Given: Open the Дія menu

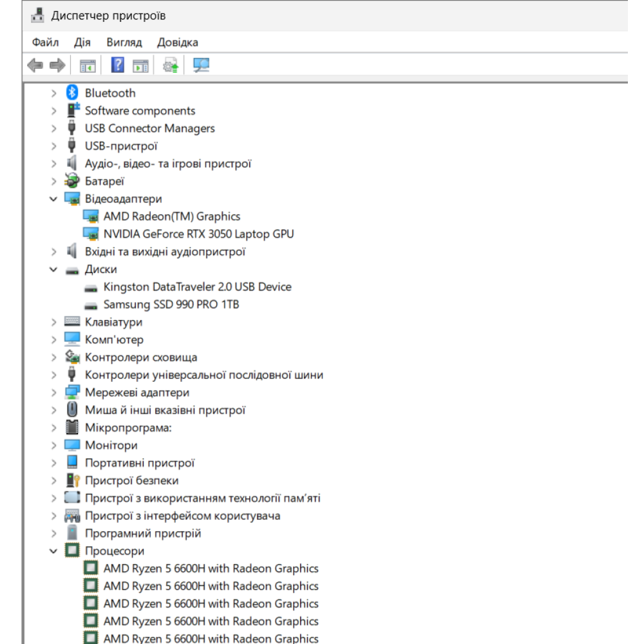Looking at the screenshot, I should coord(82,43).
